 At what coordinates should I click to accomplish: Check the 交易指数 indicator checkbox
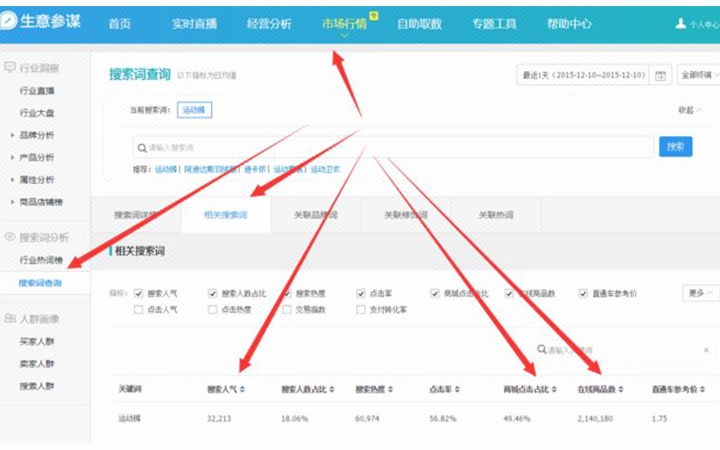(287, 310)
